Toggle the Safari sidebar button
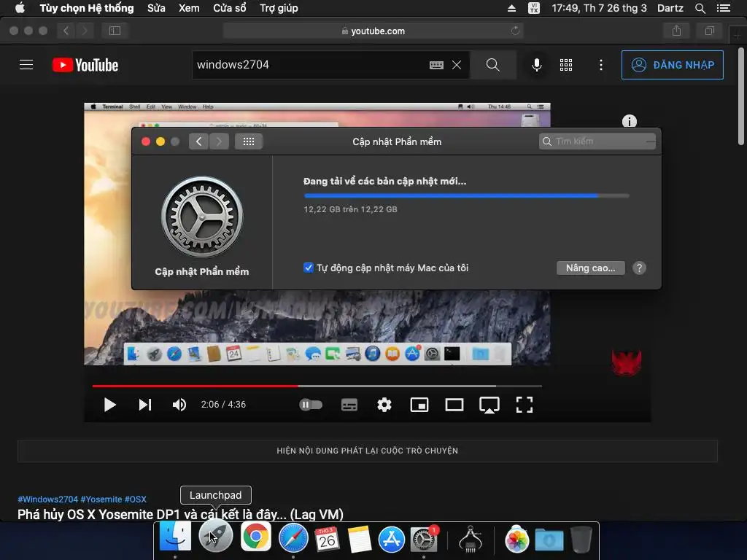 pyautogui.click(x=115, y=31)
